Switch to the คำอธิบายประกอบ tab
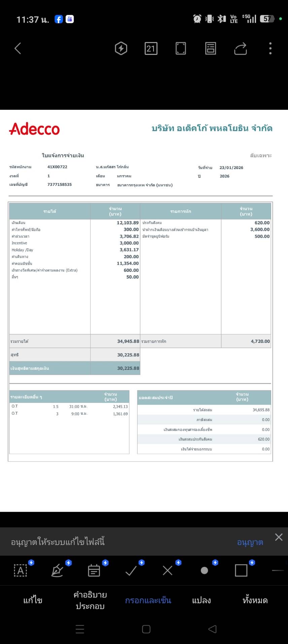 coord(90,601)
